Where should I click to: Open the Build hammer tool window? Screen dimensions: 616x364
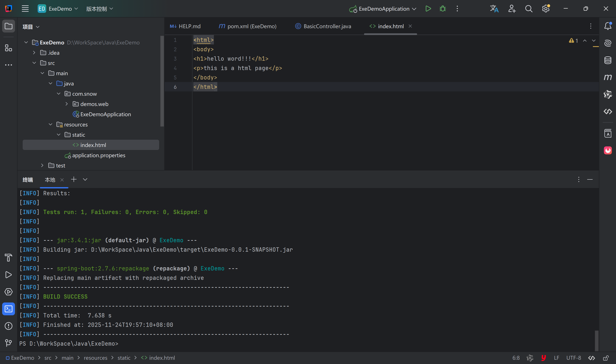[x=8, y=258]
